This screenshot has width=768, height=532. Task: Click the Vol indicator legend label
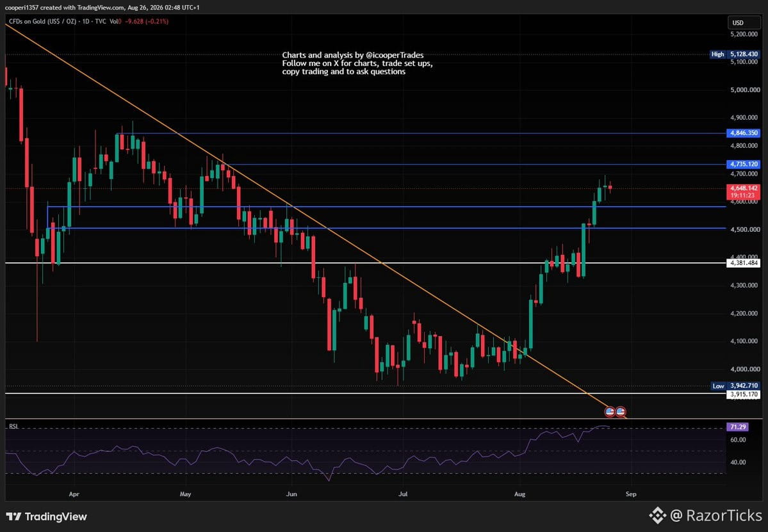pos(114,22)
